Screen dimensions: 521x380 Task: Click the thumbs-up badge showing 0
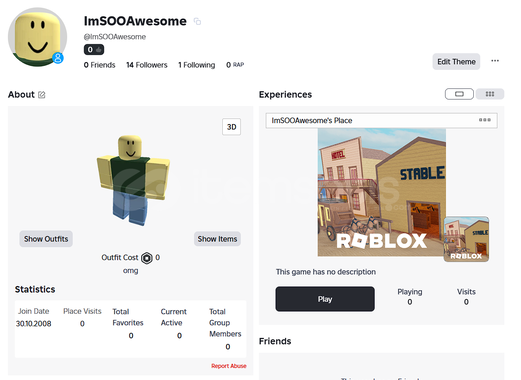94,50
